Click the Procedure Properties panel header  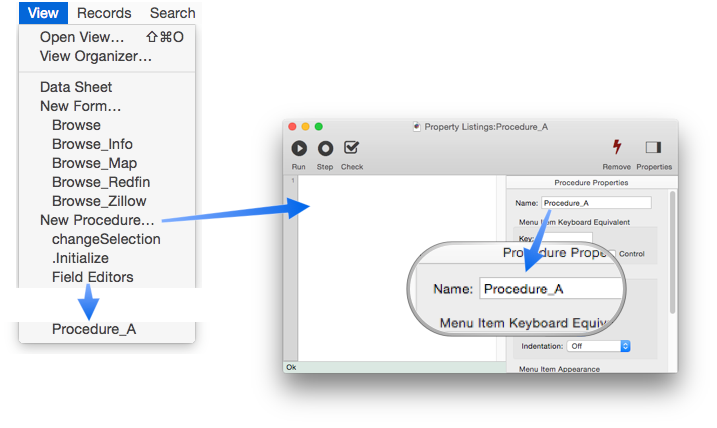(x=591, y=182)
